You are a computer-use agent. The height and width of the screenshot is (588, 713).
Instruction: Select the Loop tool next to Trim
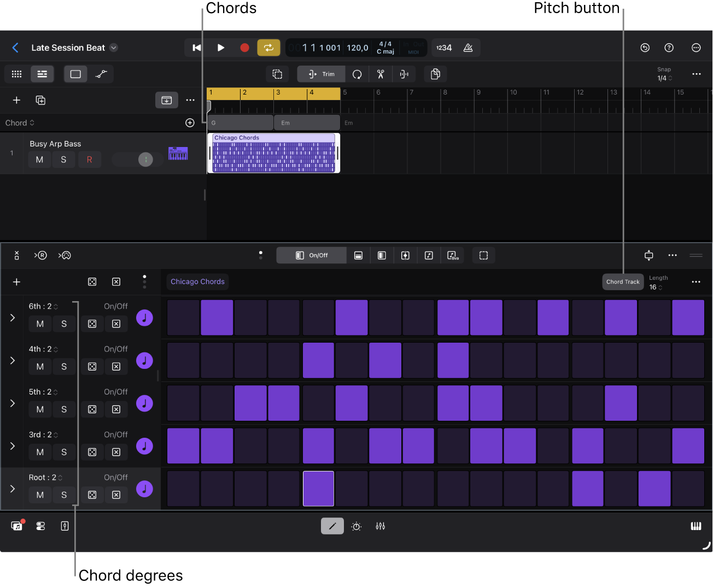coord(357,74)
